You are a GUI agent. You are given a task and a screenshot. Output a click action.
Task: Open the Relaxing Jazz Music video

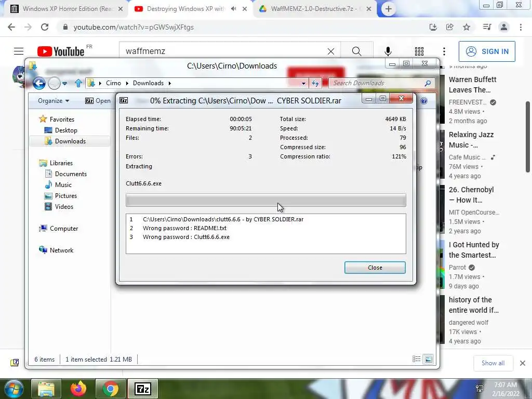coord(471,140)
